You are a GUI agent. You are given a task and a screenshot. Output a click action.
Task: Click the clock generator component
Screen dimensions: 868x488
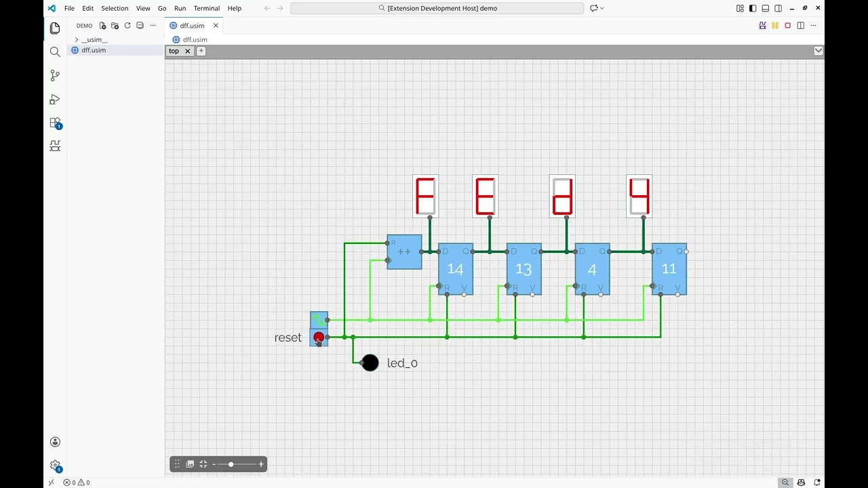(x=319, y=319)
